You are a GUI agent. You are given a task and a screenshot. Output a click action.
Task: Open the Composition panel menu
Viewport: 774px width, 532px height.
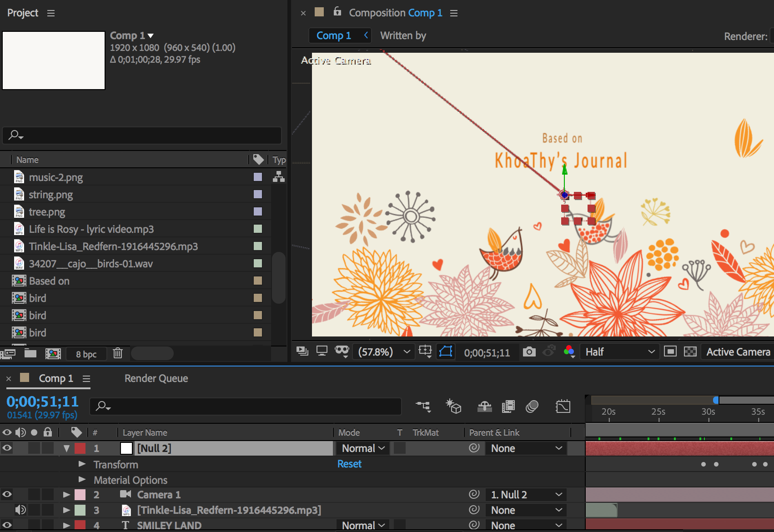click(x=454, y=13)
